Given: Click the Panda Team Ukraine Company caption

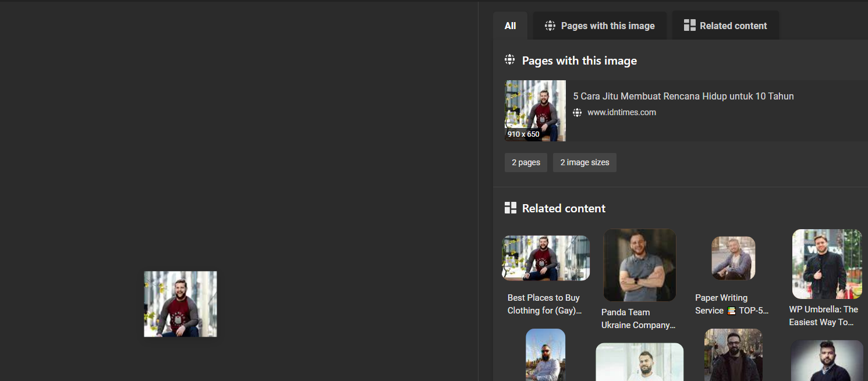Looking at the screenshot, I should click(638, 319).
